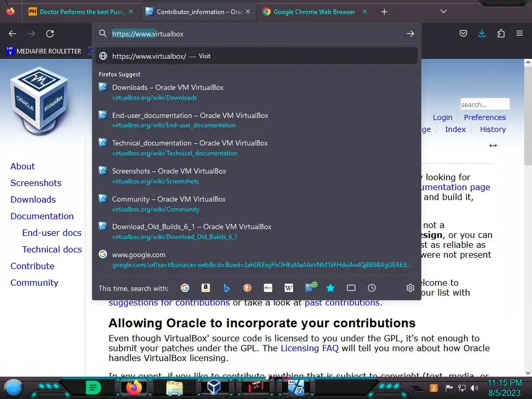Open the Save to Pocket icon

tap(463, 33)
